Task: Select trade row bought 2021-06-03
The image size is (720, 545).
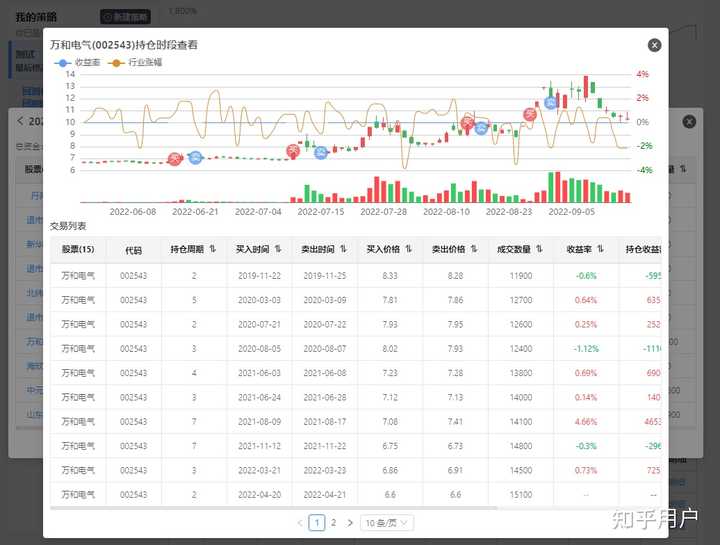Action: click(x=356, y=373)
